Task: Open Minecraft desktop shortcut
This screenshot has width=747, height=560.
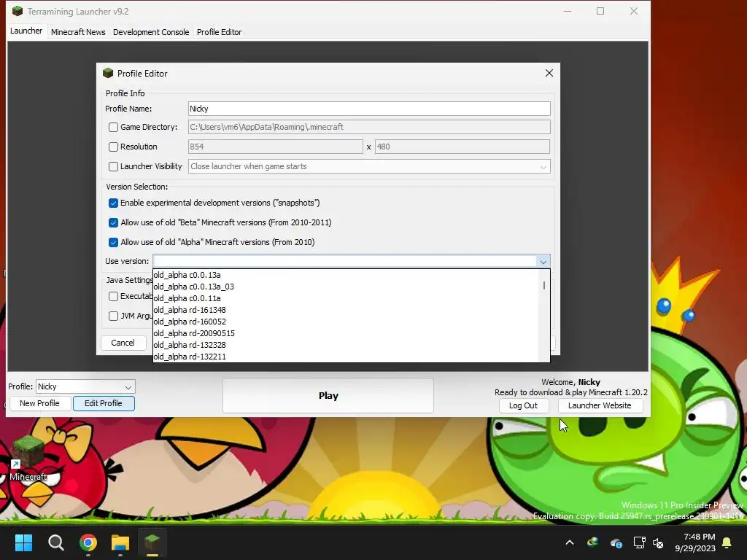Action: tap(28, 458)
